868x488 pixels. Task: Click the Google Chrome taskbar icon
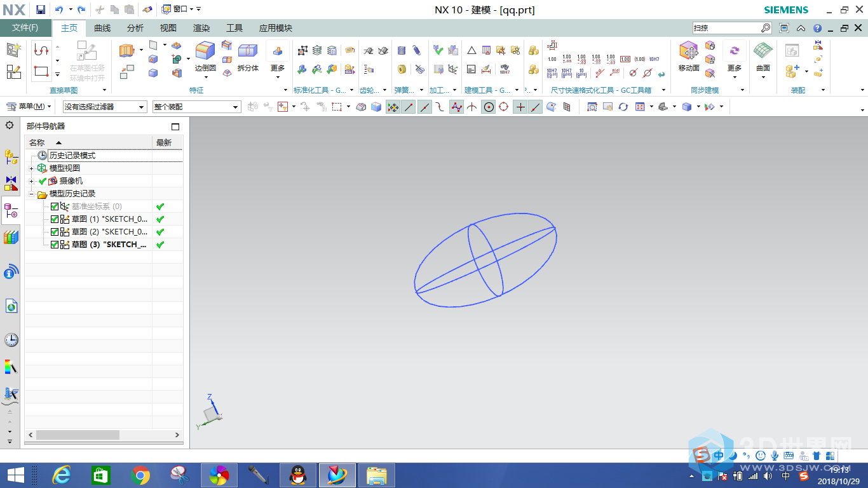tap(140, 475)
